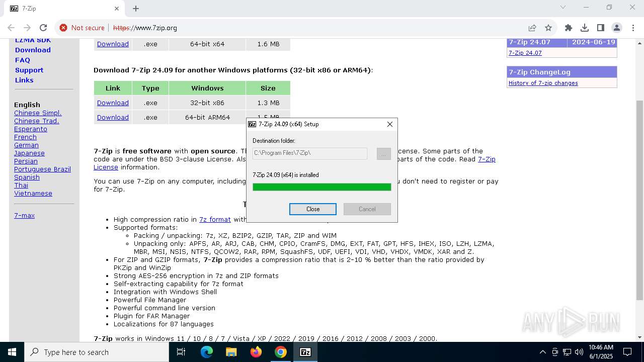Open the notification center icon

tap(627, 352)
